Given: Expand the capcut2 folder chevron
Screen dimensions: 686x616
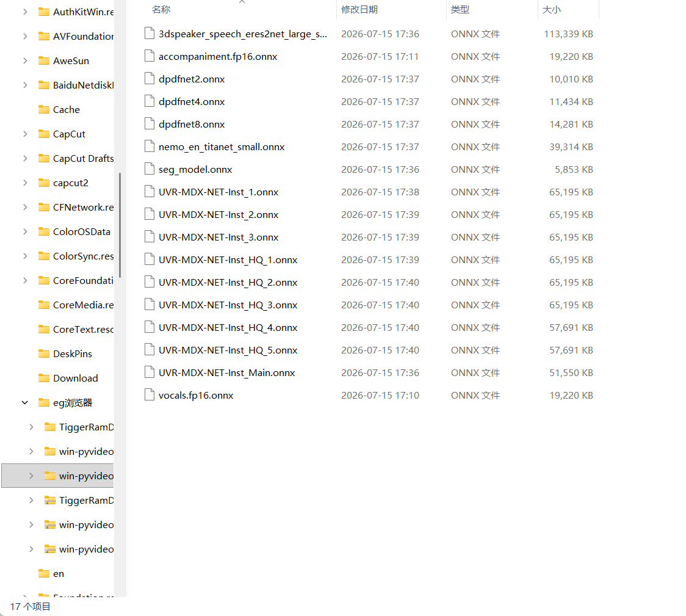Looking at the screenshot, I should 25,183.
